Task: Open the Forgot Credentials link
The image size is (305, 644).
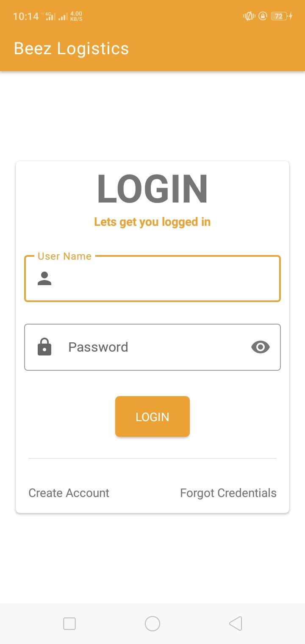Action: click(x=228, y=493)
